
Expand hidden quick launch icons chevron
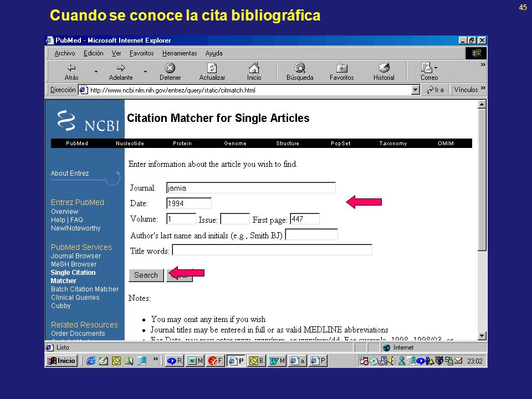coord(155,359)
